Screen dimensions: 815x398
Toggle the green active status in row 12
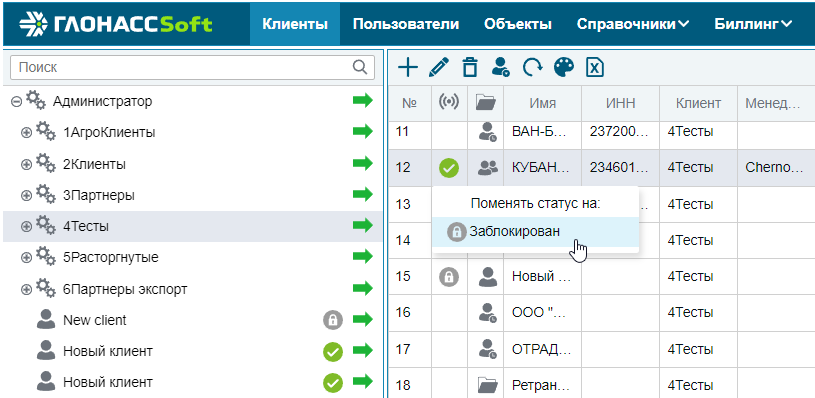point(449,168)
